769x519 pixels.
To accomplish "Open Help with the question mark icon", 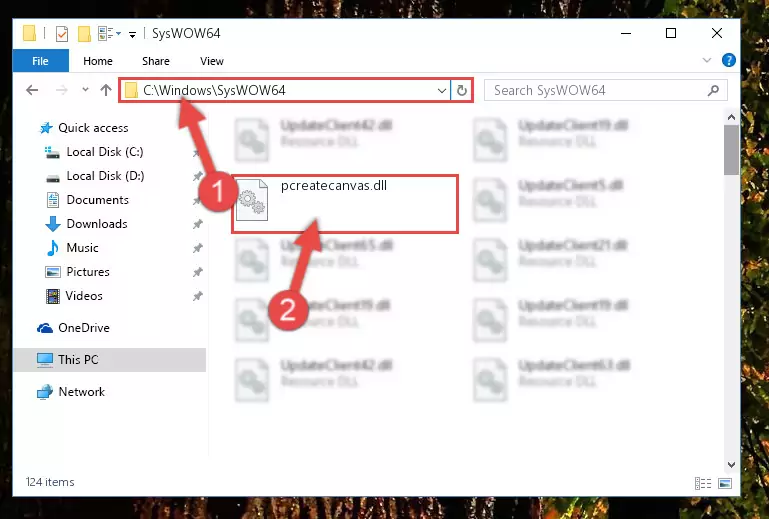I will (x=729, y=60).
